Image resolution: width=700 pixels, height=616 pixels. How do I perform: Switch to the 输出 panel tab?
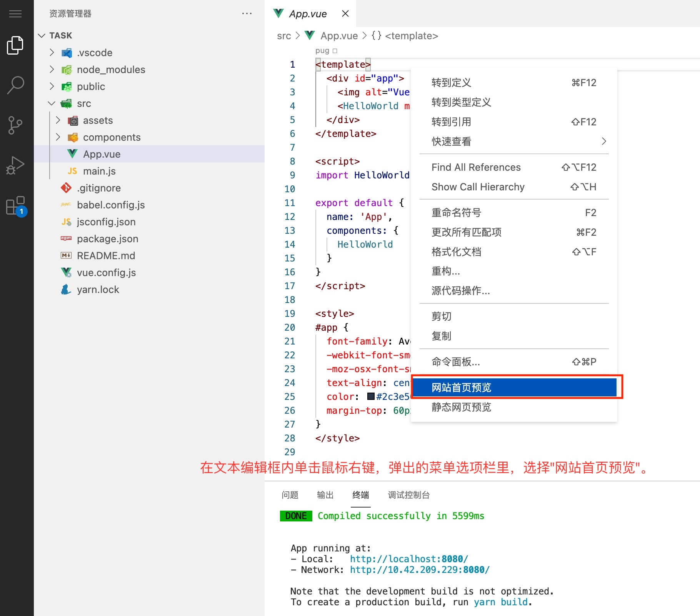pyautogui.click(x=325, y=495)
